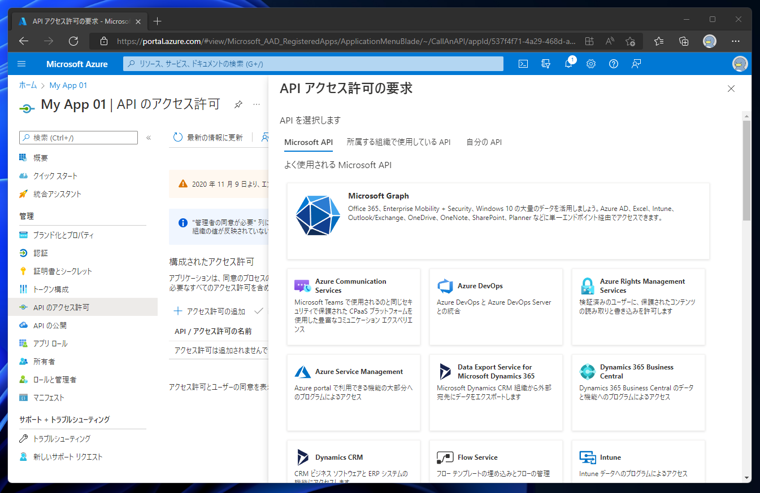Open the directories and subscriptions filter icon
The height and width of the screenshot is (493, 760).
[546, 64]
